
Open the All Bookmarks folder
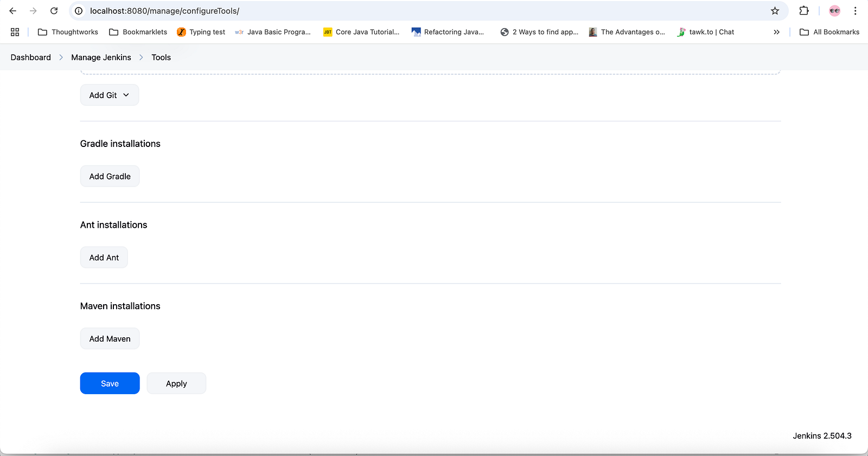pos(829,32)
